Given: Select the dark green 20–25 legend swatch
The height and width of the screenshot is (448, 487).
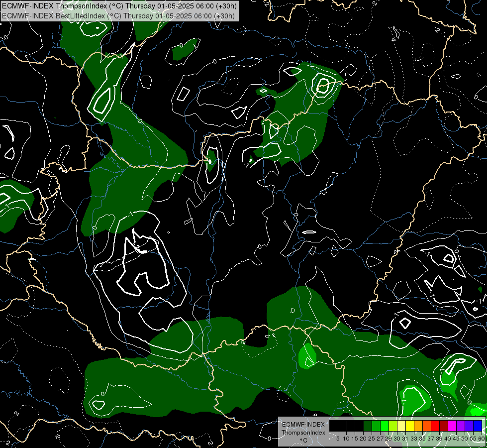Looking at the screenshot, I should [x=368, y=426].
